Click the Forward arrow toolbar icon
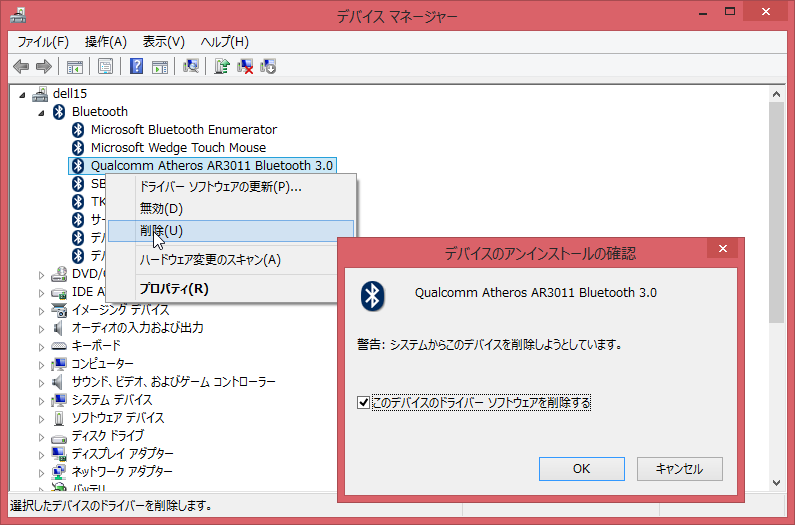This screenshot has width=795, height=525. [x=44, y=66]
